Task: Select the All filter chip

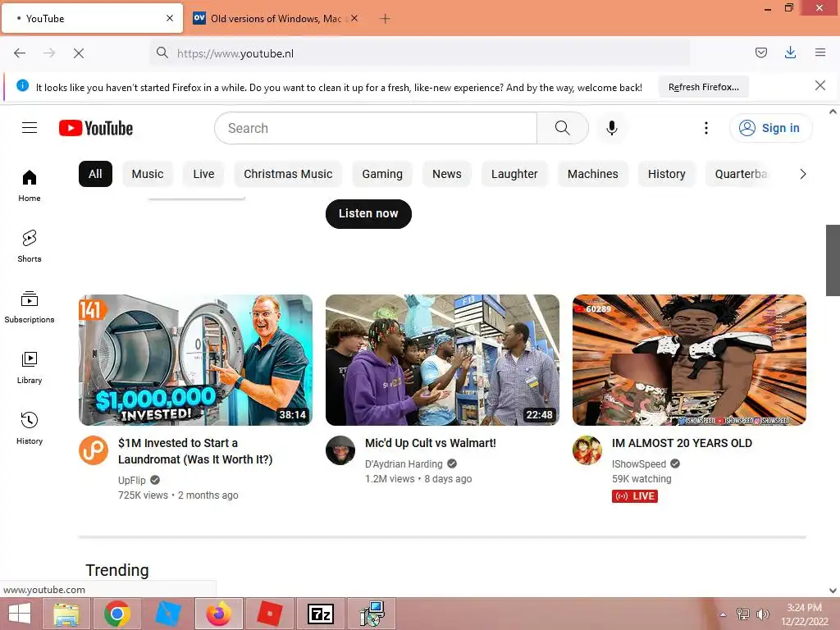Action: point(95,174)
